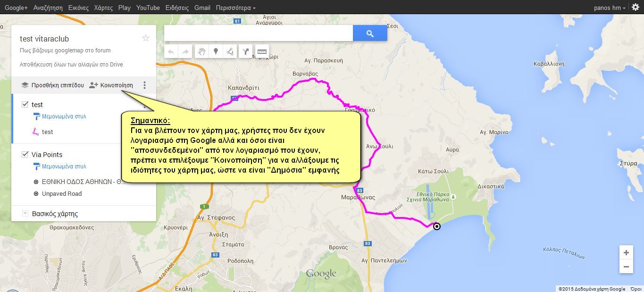Viewport: 644px width, 292px height.
Task: Go to Χάρτες in the top bar
Action: tap(103, 8)
